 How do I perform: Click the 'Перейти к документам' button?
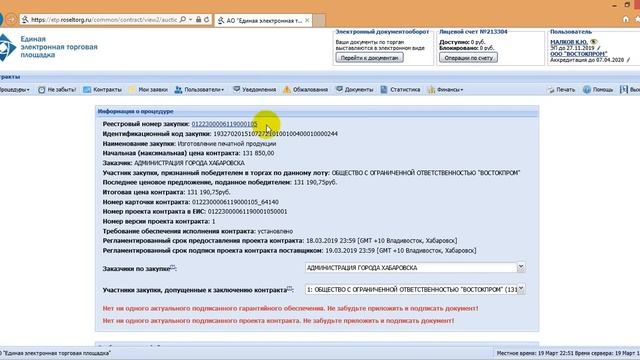point(369,58)
